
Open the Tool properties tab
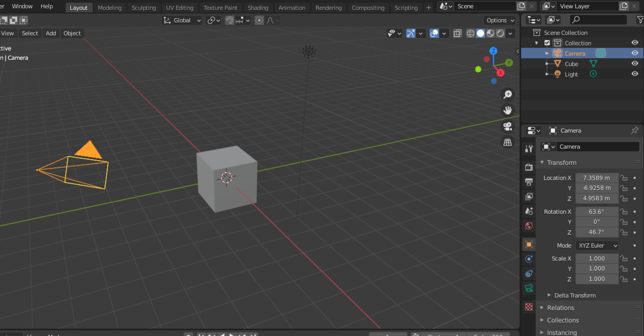[x=529, y=148]
